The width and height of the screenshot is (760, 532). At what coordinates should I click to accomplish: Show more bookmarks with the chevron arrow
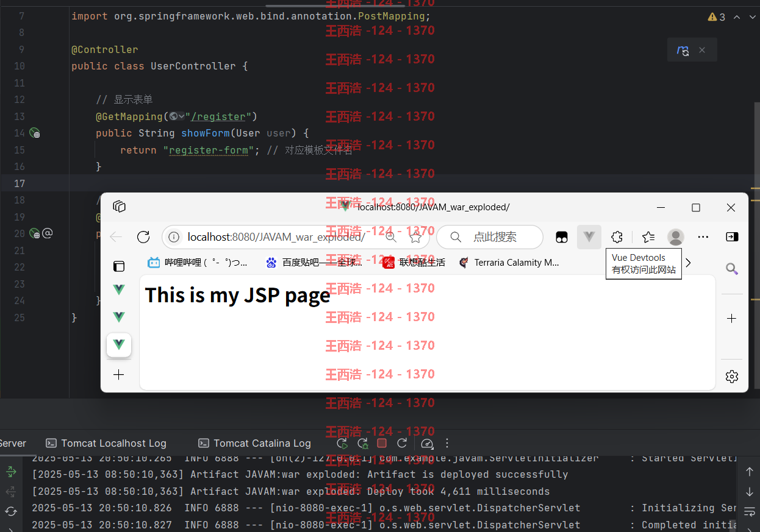689,263
